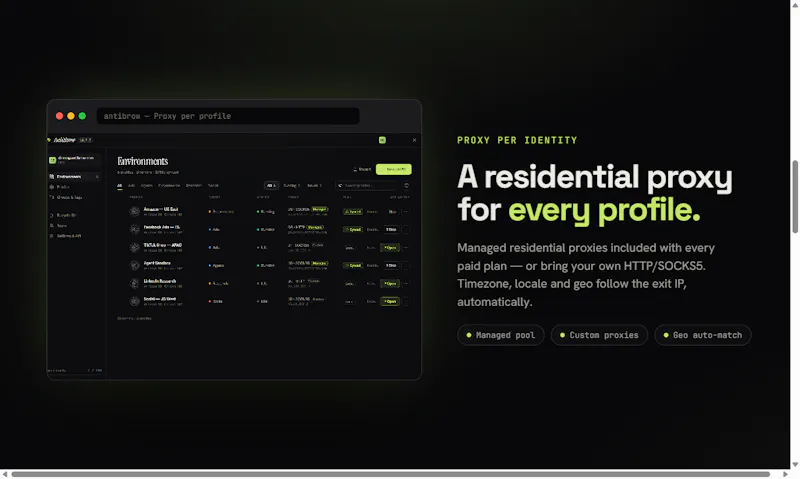Click the green avatar badge in app header
Screen dimensions: 800x479
382,140
